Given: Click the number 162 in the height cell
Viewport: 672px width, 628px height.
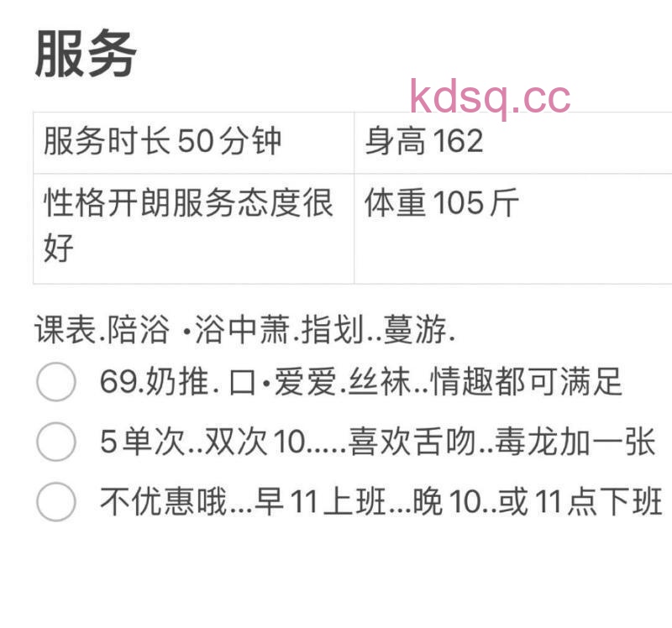Looking at the screenshot, I should (458, 141).
